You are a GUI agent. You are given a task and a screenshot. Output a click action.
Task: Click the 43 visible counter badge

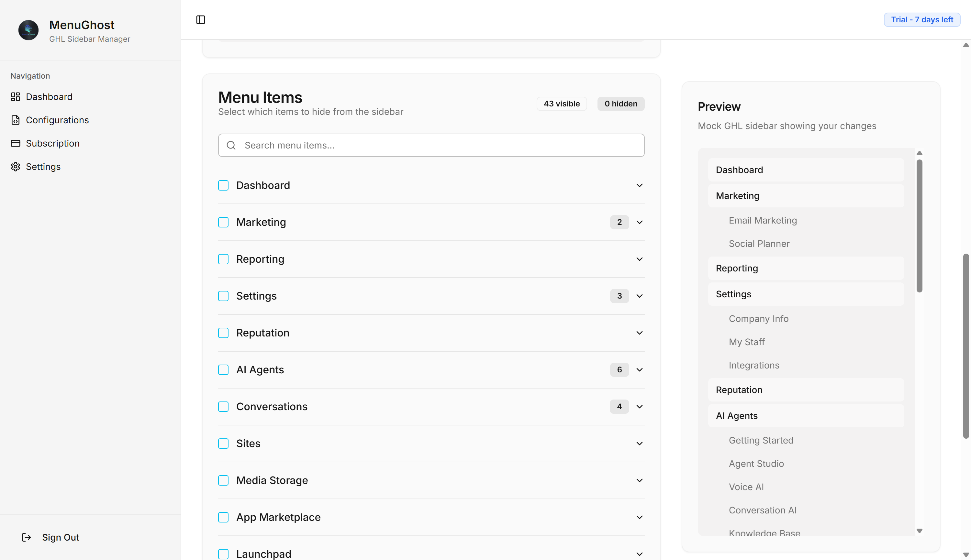[561, 104]
